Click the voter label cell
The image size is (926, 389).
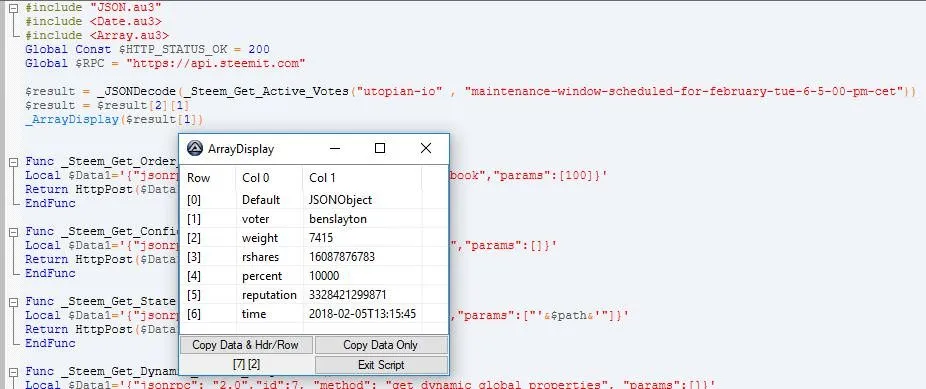point(269,219)
